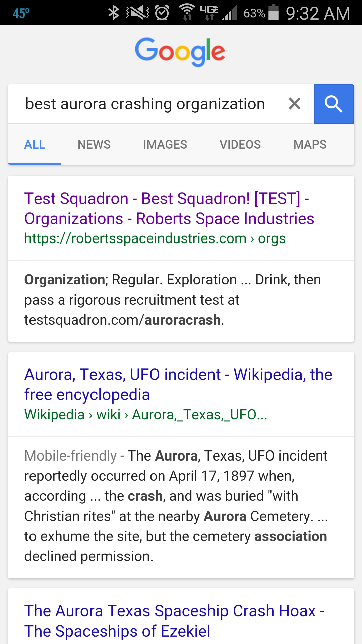This screenshot has width=362, height=644.
Task: Clear the search query with X
Action: tap(295, 104)
